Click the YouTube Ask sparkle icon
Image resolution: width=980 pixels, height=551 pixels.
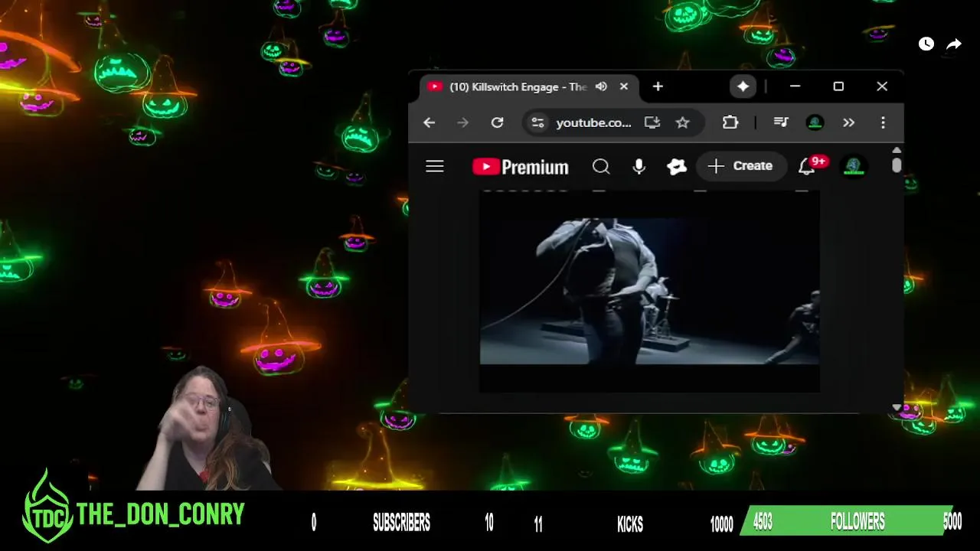point(677,166)
